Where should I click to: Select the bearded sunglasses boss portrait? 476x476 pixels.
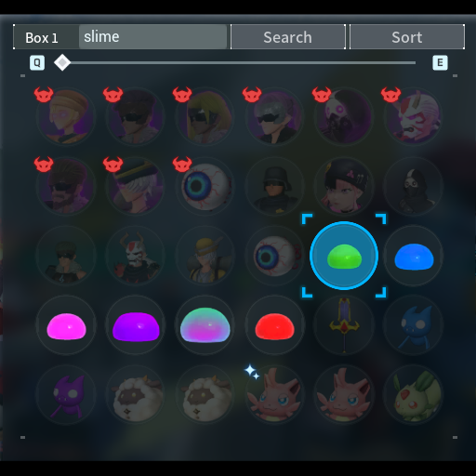(x=66, y=186)
